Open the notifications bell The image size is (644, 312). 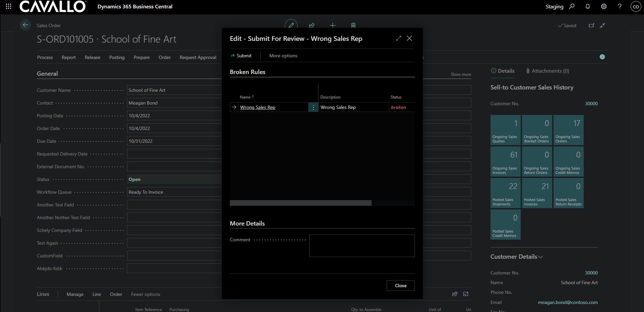[587, 6]
